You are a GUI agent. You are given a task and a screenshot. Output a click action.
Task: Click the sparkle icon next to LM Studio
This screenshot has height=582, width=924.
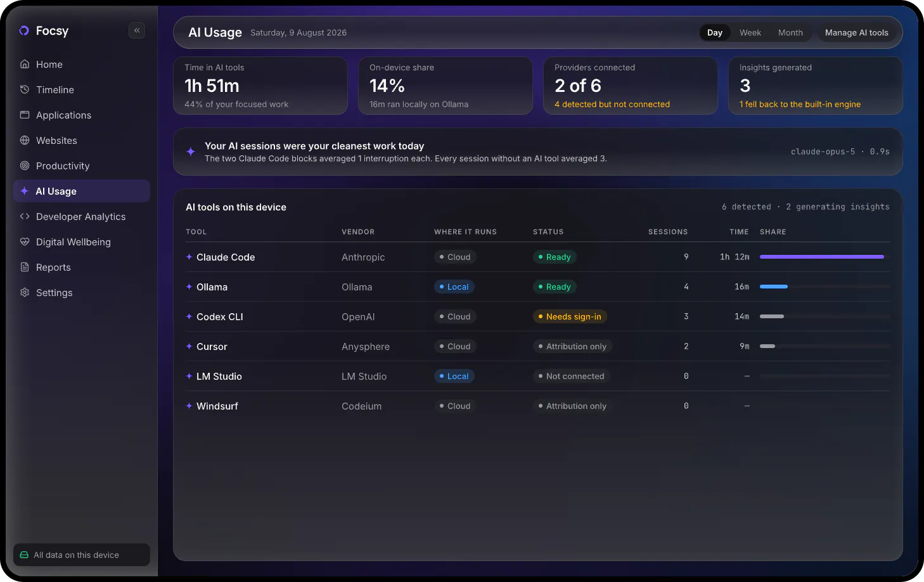[x=189, y=376]
